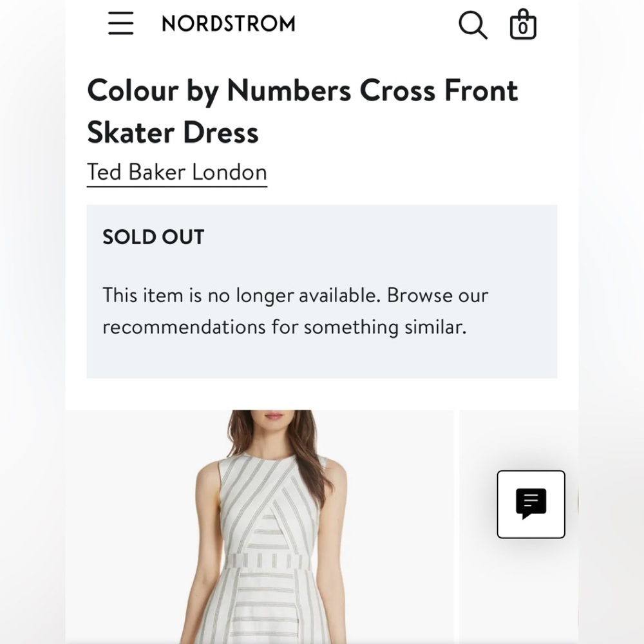Open customer support chat window
This screenshot has height=644, width=644.
[x=531, y=505]
